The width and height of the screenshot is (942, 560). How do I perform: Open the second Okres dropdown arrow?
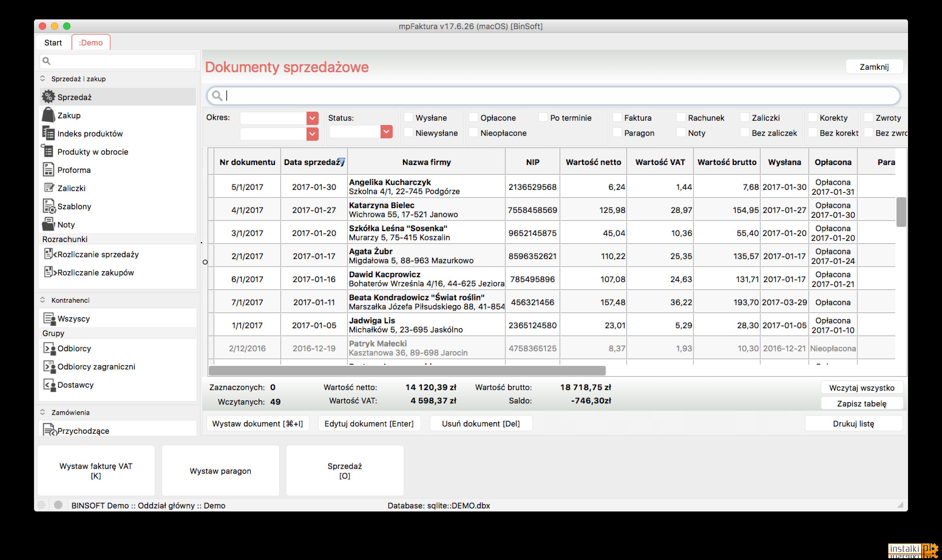(312, 134)
